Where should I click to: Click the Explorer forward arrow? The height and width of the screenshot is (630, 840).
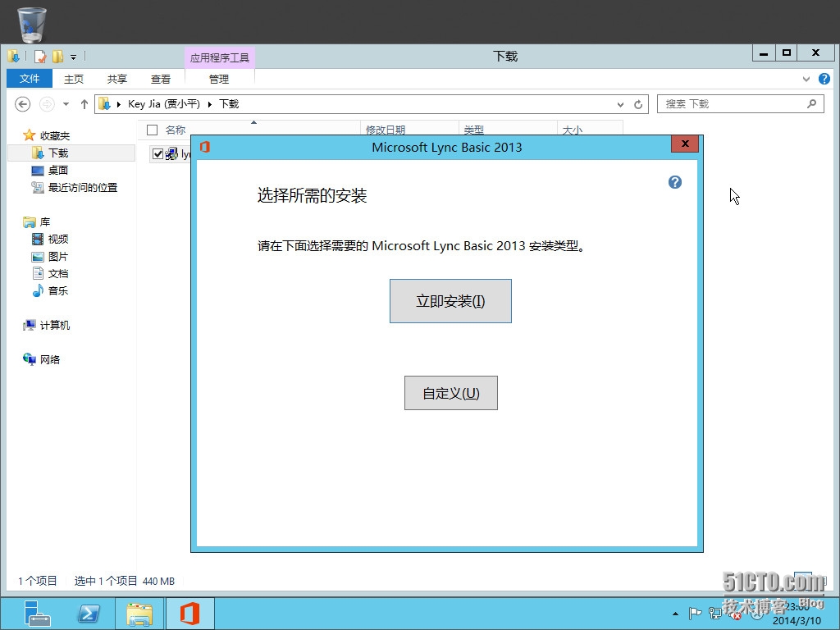(x=47, y=104)
